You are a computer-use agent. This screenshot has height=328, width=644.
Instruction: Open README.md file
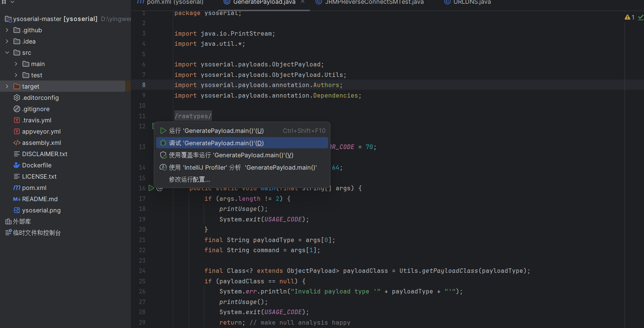point(40,199)
